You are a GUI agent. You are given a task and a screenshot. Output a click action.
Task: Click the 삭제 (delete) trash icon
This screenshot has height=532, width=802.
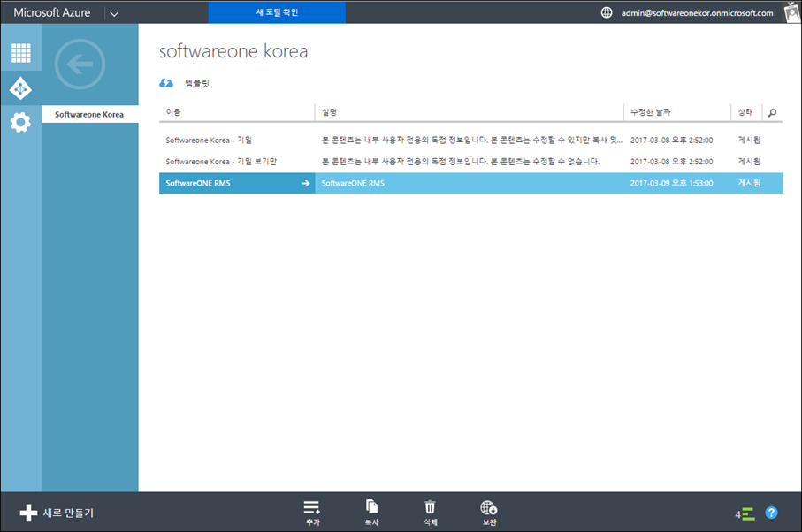point(430,513)
